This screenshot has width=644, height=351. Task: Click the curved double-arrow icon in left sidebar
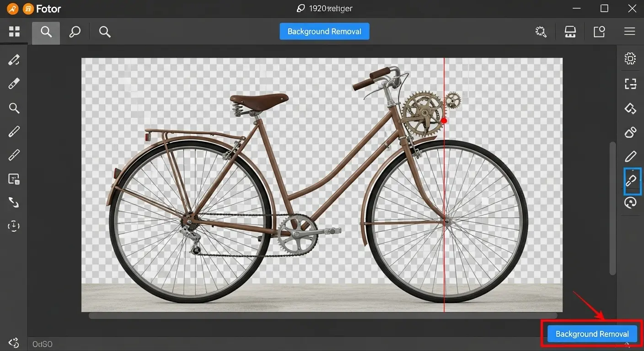(x=14, y=202)
